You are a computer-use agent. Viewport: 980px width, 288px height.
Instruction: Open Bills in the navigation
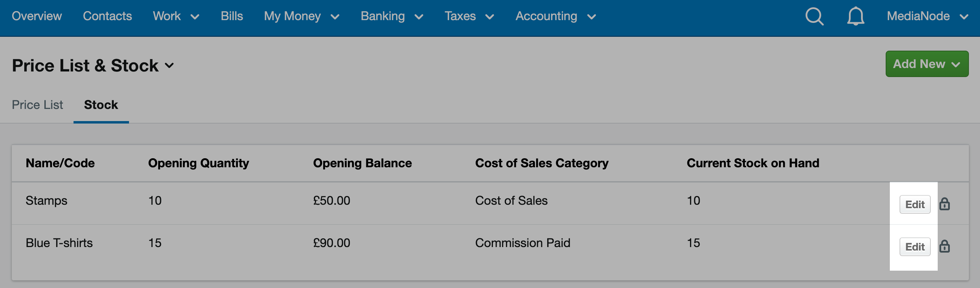tap(232, 16)
